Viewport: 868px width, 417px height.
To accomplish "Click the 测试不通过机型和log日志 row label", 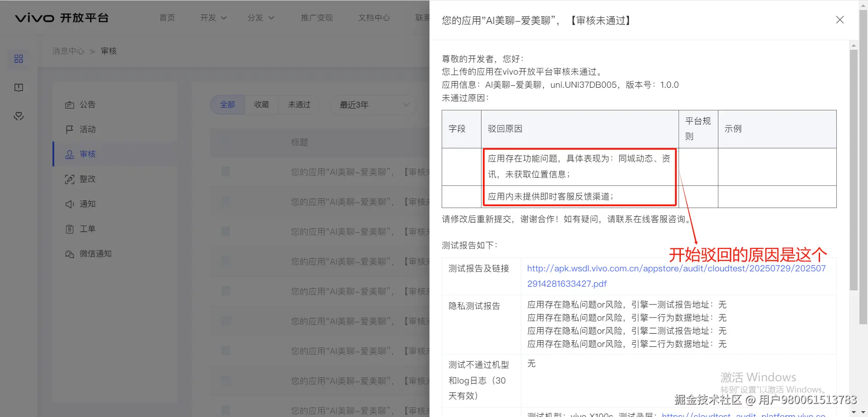I will (479, 380).
